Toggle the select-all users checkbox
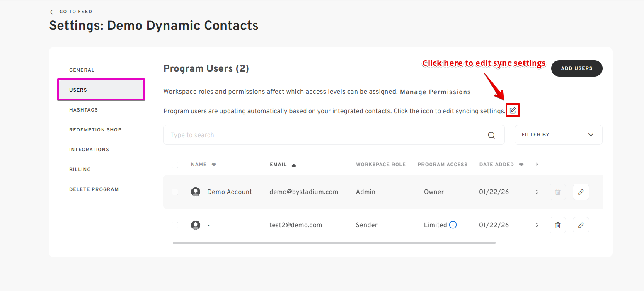The height and width of the screenshot is (291, 644). tap(175, 165)
